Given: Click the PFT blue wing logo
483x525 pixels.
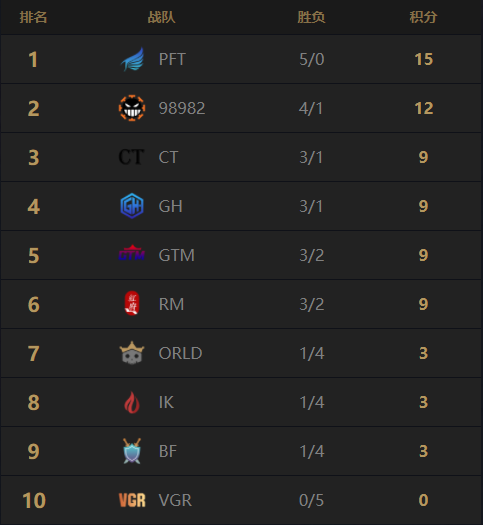Looking at the screenshot, I should pos(132,59).
